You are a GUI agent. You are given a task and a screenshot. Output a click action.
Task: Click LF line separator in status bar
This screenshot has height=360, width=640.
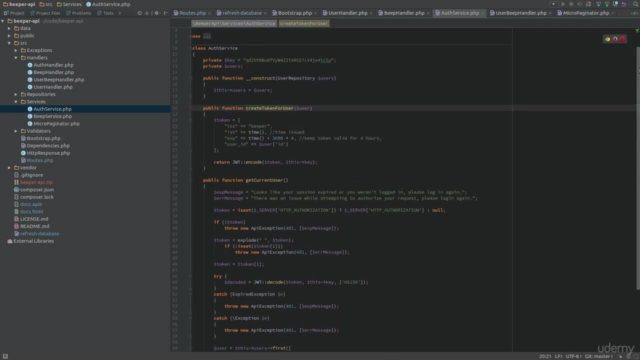click(558, 356)
